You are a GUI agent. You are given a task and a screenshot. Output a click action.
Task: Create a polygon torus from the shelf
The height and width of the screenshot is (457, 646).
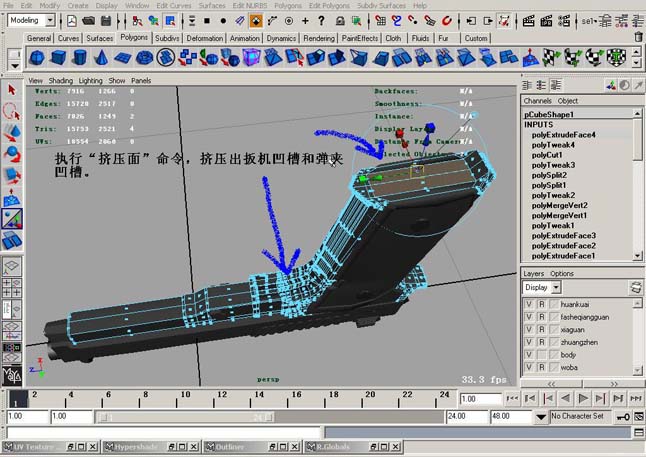(144, 58)
